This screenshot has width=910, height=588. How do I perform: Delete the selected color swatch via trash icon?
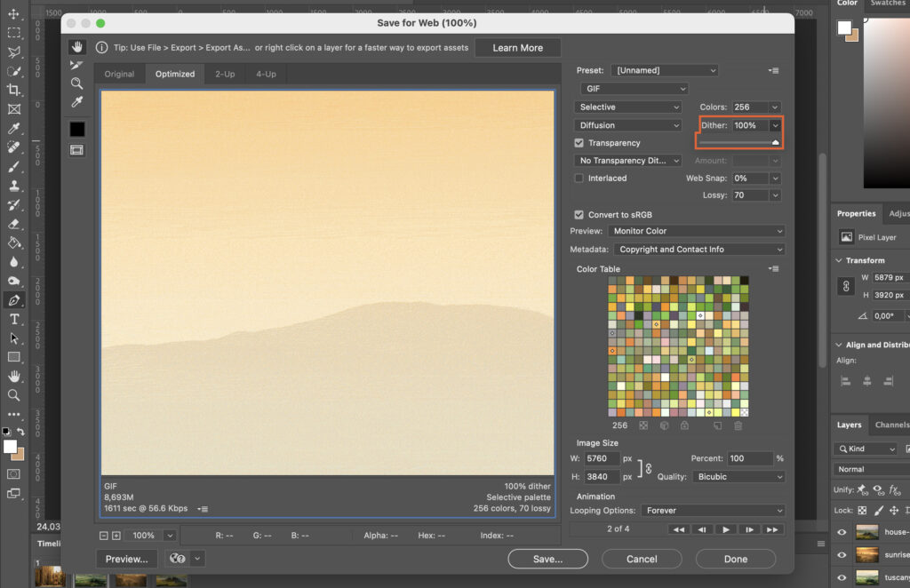click(738, 425)
